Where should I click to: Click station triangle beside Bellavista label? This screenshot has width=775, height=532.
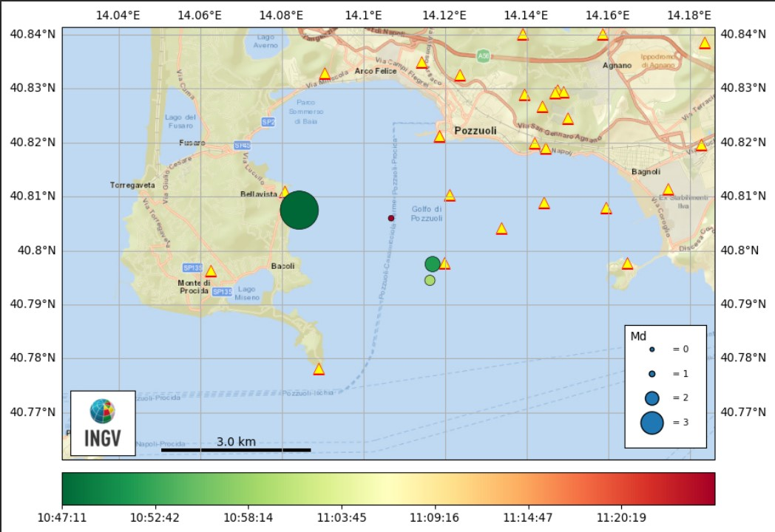285,192
